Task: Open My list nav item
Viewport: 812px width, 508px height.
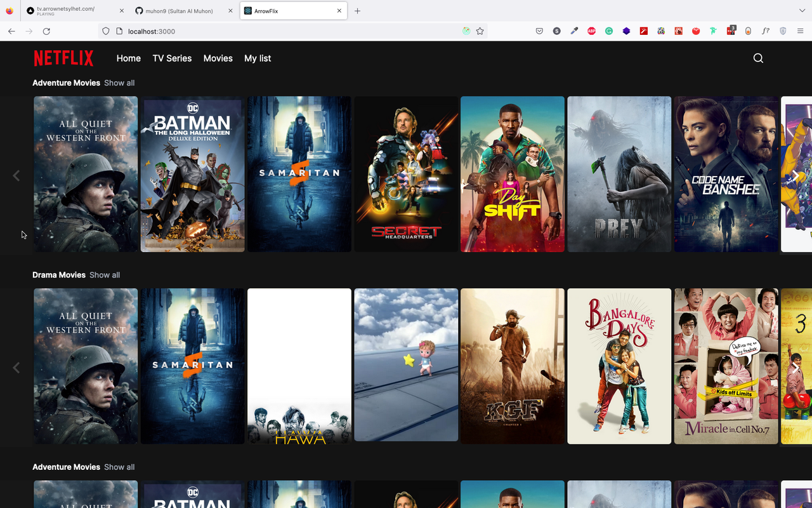Action: (x=258, y=58)
